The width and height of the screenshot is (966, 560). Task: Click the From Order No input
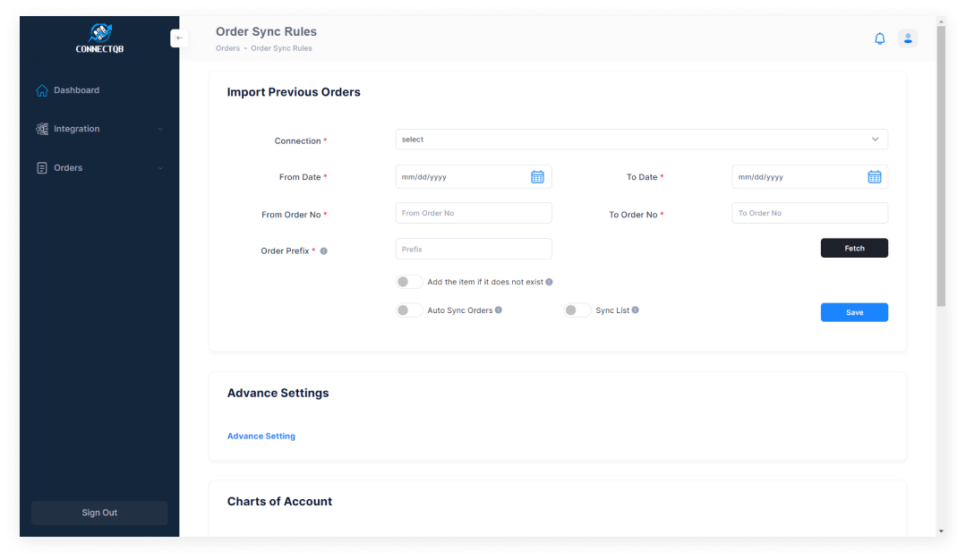pos(473,213)
